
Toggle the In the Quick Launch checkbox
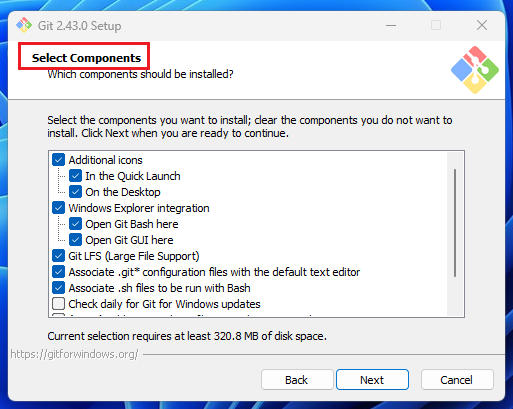(75, 176)
